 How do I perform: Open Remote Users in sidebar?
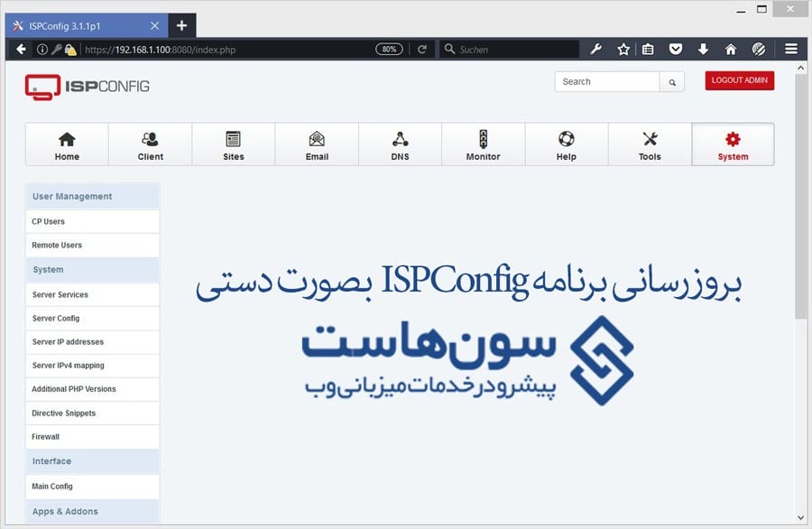coord(93,245)
